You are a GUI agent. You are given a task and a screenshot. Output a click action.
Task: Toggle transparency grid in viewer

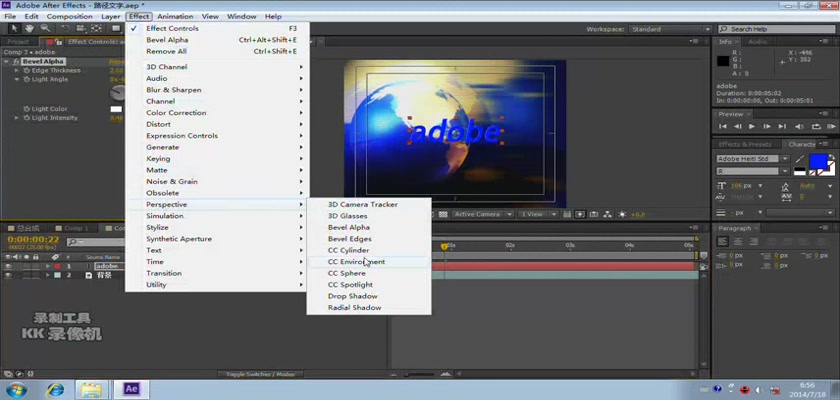pos(443,214)
